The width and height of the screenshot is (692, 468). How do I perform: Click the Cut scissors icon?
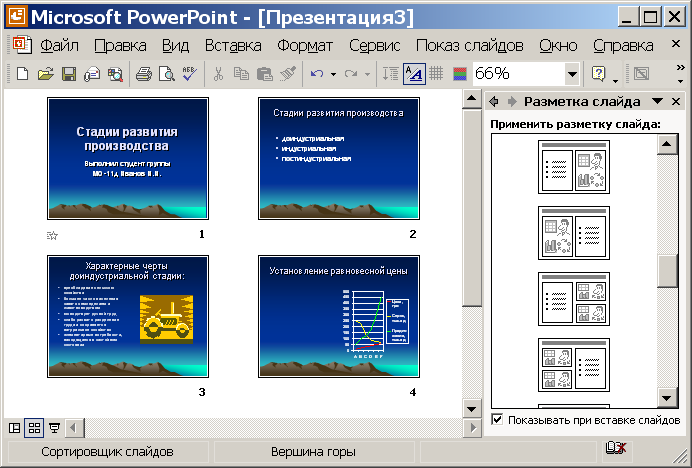(x=218, y=74)
